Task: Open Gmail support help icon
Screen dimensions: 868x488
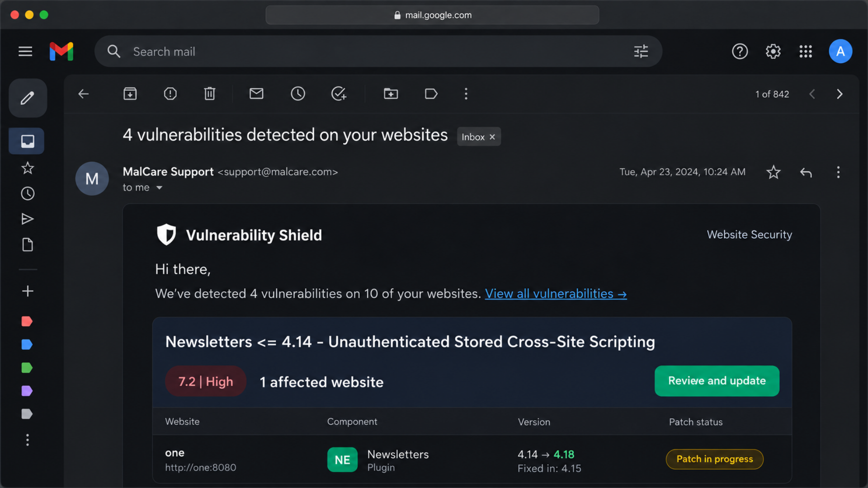Action: 740,52
